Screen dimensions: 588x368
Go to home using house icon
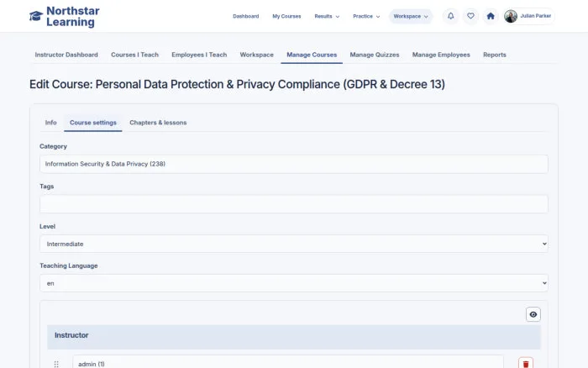click(491, 16)
